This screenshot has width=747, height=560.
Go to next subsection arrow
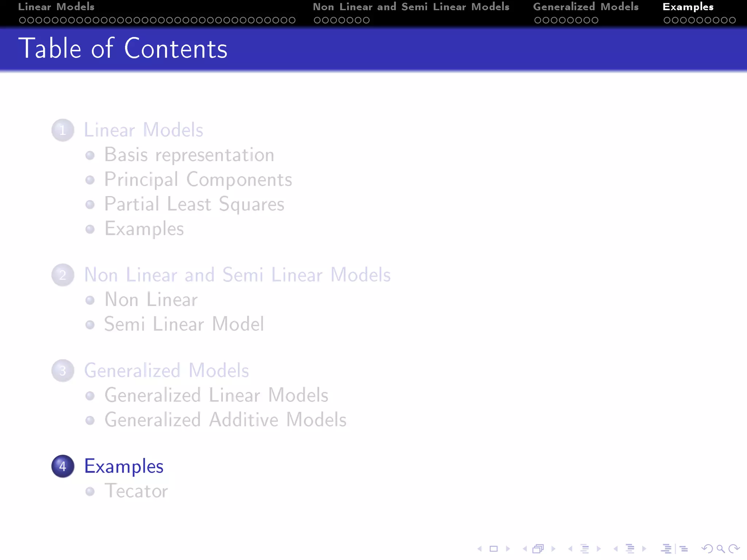tap(599, 549)
